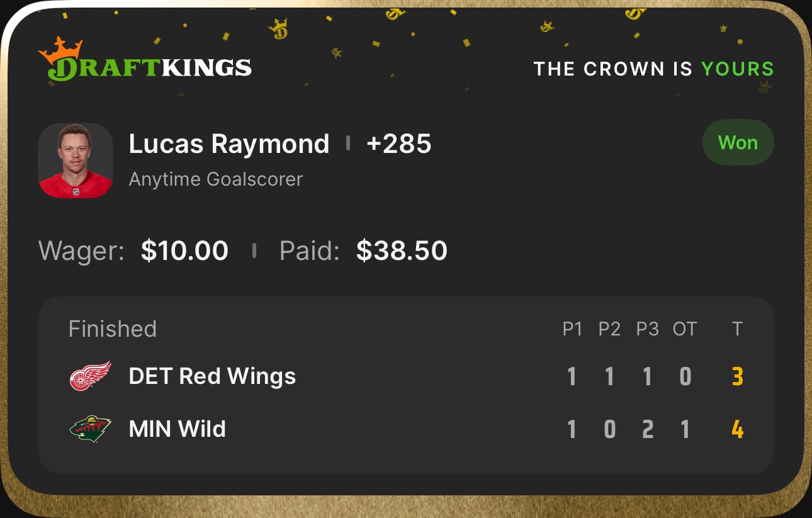This screenshot has width=812, height=518.
Task: Click the Red Wings total score 3
Action: click(x=738, y=377)
